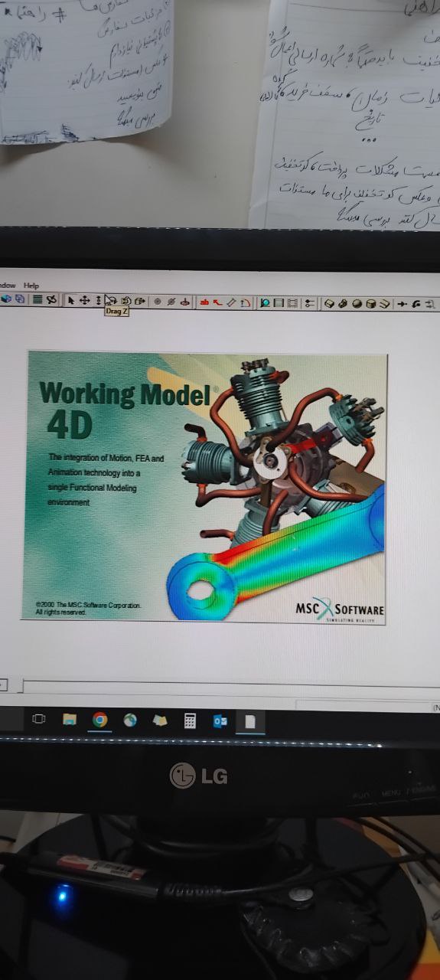Click the crossed-loop icon beside the list icon
Image resolution: width=440 pixels, height=980 pixels.
click(x=51, y=301)
